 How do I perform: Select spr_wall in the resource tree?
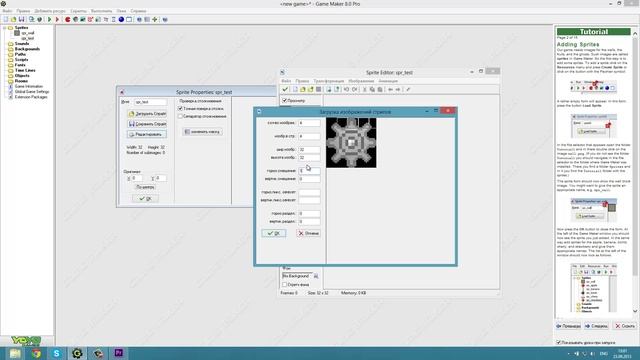tap(28, 33)
